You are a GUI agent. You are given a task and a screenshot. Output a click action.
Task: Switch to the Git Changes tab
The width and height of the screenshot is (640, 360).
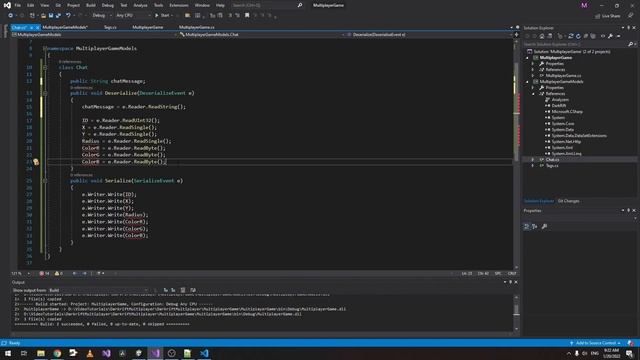coord(568,201)
